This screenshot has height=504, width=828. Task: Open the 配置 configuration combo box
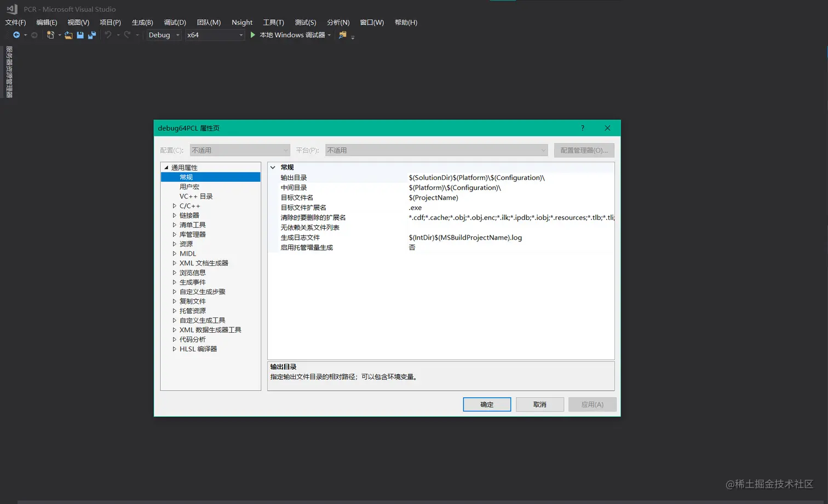(239, 150)
